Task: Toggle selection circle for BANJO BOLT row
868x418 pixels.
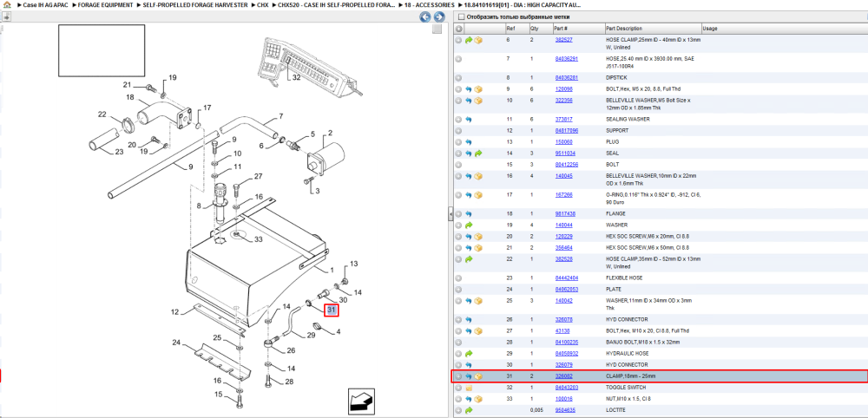Action: pyautogui.click(x=459, y=343)
